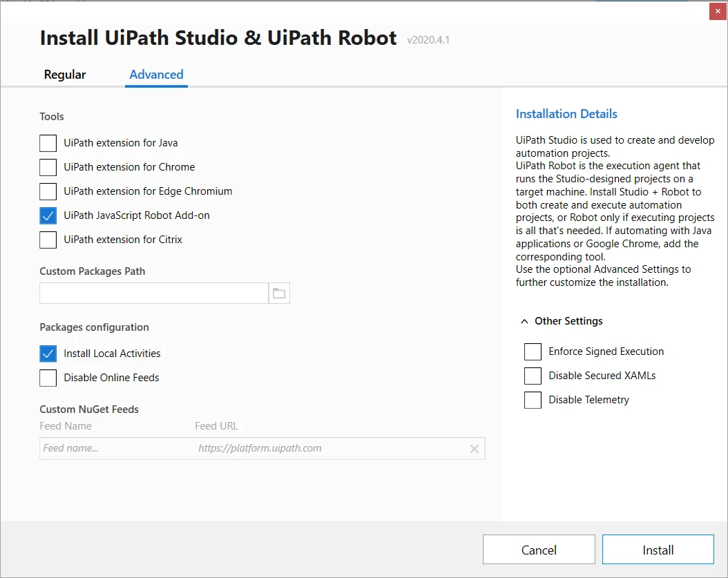Check Disable Telemetry option
Image resolution: width=728 pixels, height=578 pixels.
pyautogui.click(x=533, y=401)
